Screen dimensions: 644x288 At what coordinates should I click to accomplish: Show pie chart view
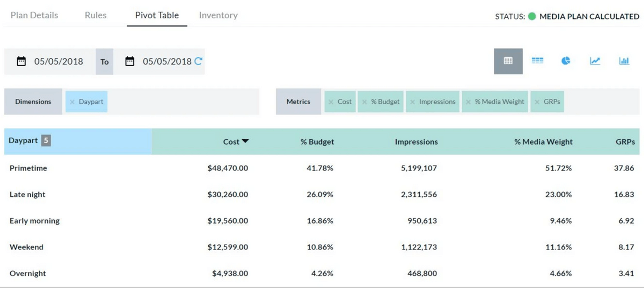point(566,61)
